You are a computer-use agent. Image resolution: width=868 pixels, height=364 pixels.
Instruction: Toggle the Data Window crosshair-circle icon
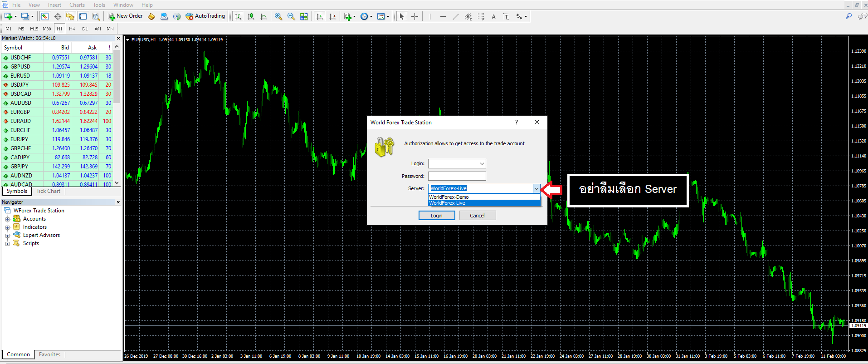click(58, 16)
